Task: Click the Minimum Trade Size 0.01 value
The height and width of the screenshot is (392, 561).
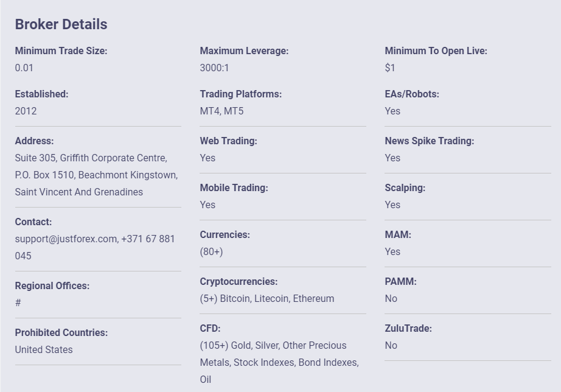Action: point(24,68)
